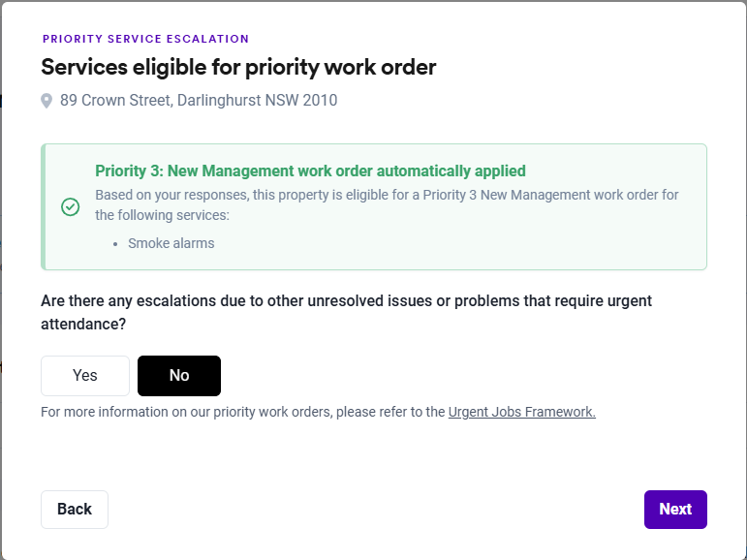Click the 'For more information' help text
Screen dimensions: 747x560
243,412
